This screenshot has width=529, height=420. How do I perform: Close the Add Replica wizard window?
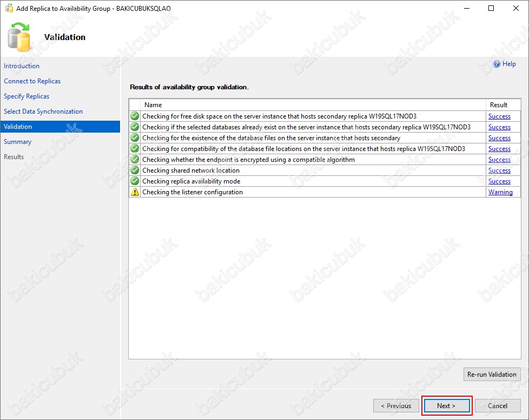click(x=516, y=8)
